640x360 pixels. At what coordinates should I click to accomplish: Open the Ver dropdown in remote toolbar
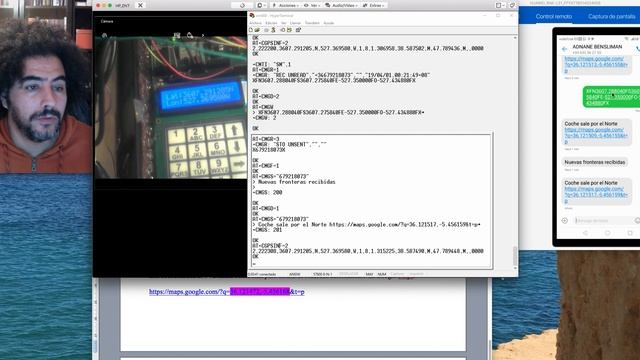click(x=312, y=5)
